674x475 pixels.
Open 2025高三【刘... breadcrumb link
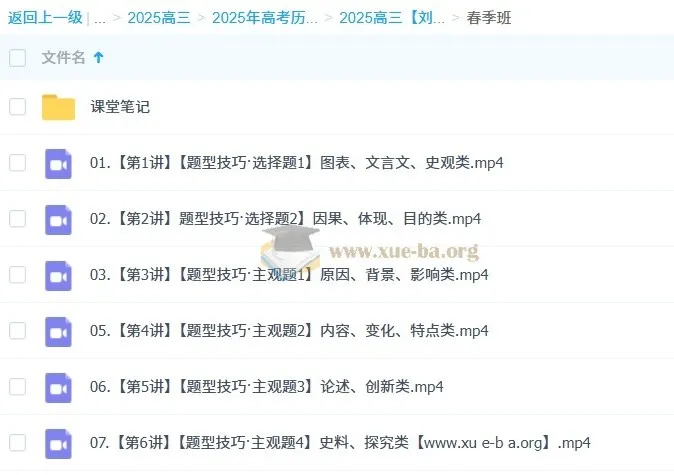point(392,17)
